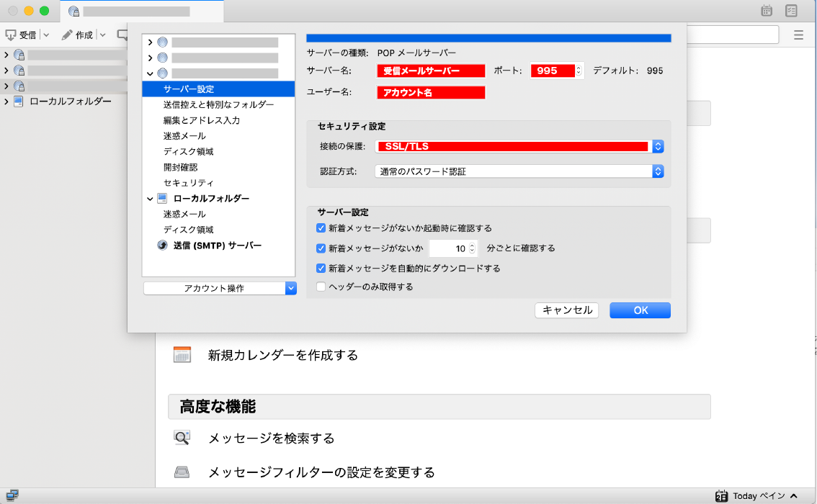
Task: Click the Get Messages (受信) download icon
Action: (x=11, y=35)
